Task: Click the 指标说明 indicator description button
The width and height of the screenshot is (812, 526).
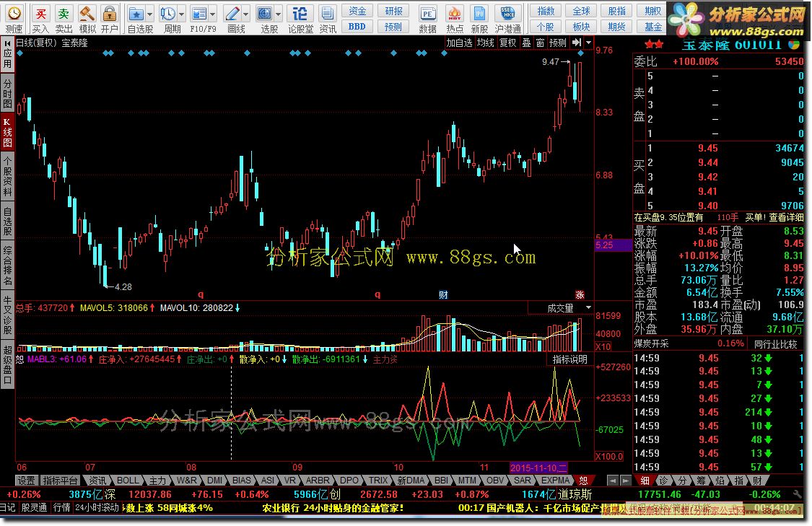Action: click(569, 359)
